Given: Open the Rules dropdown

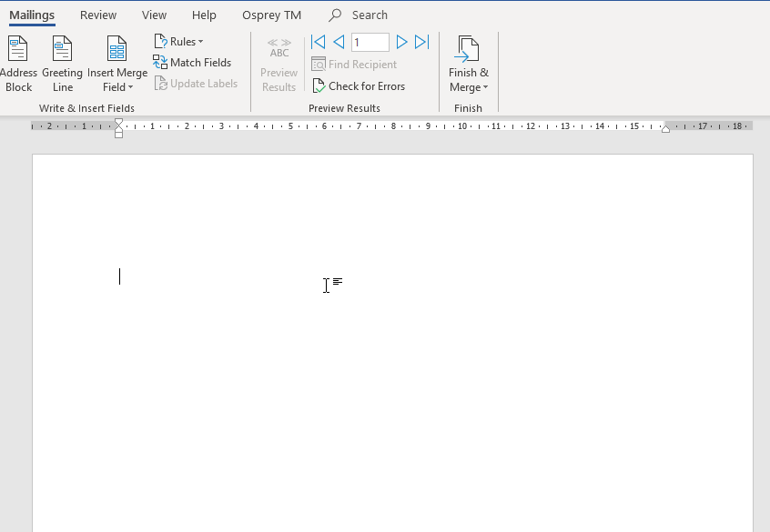Looking at the screenshot, I should coord(178,42).
